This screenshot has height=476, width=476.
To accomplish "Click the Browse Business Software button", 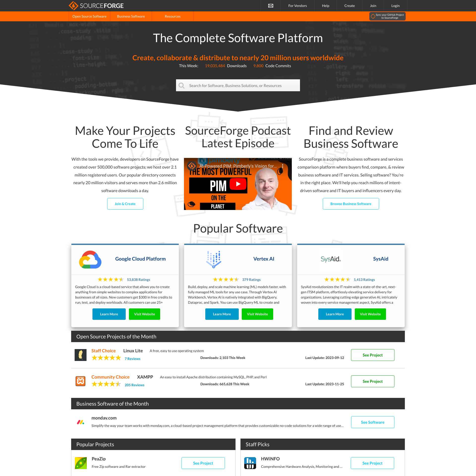I will 351,204.
